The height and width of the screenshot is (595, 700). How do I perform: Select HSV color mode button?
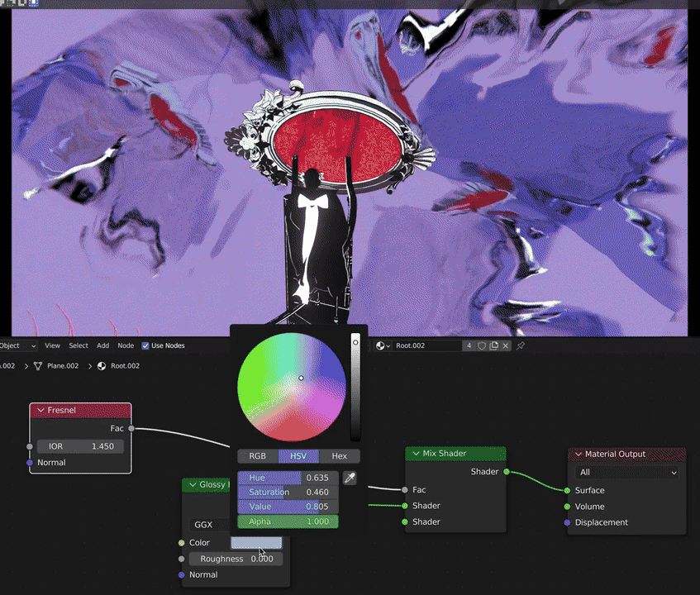[298, 456]
